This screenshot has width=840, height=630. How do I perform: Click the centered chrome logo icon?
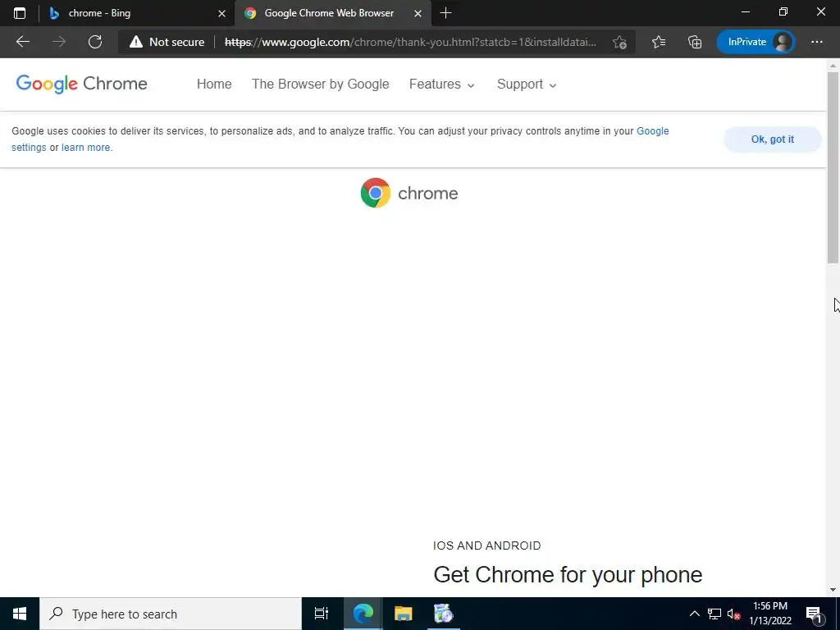click(376, 193)
